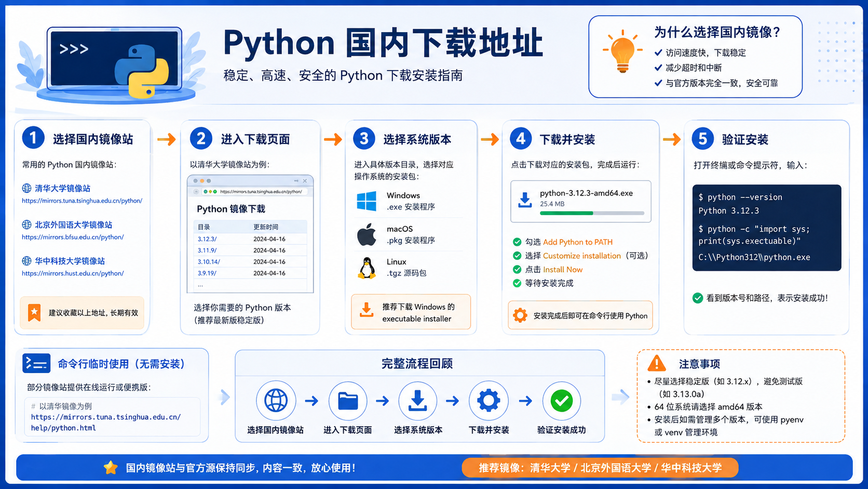Click the check mark beside 访问速度快，下载稳定

coord(658,52)
